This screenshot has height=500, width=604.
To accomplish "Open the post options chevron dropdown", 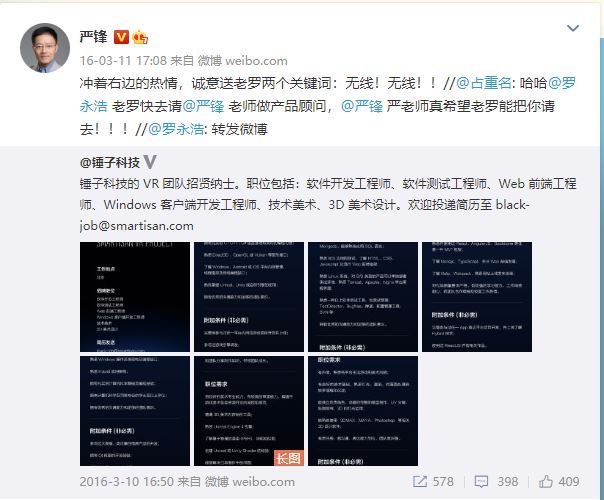I will [x=573, y=28].
